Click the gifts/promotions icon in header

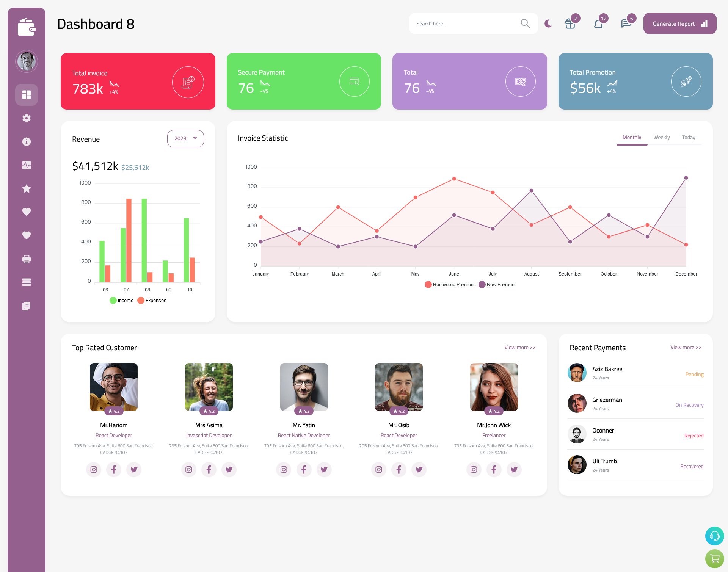pos(570,24)
